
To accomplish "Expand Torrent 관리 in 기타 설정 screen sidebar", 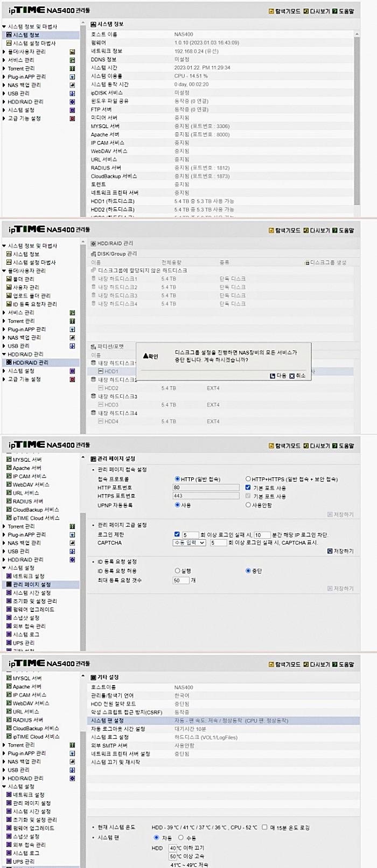I will click(x=4, y=745).
